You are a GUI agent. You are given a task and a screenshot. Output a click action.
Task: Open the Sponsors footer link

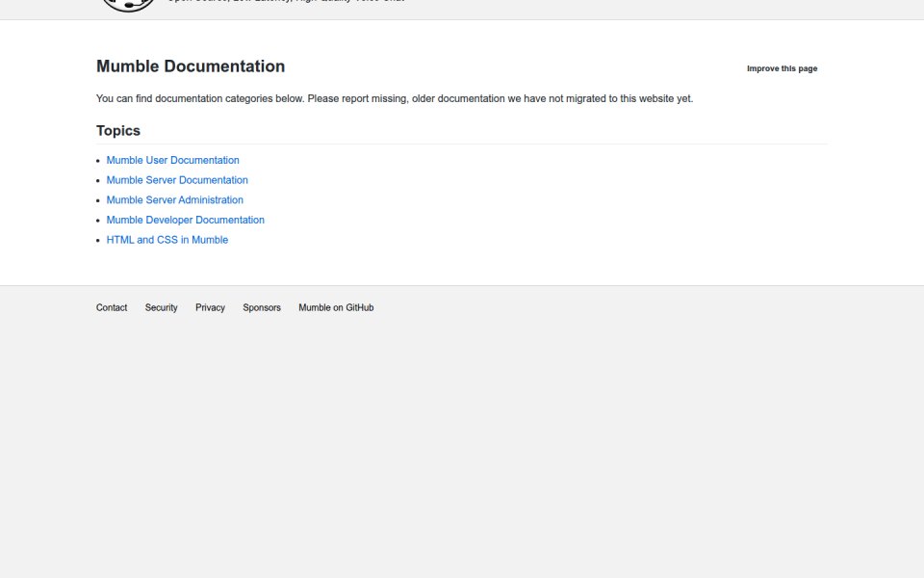(x=262, y=308)
